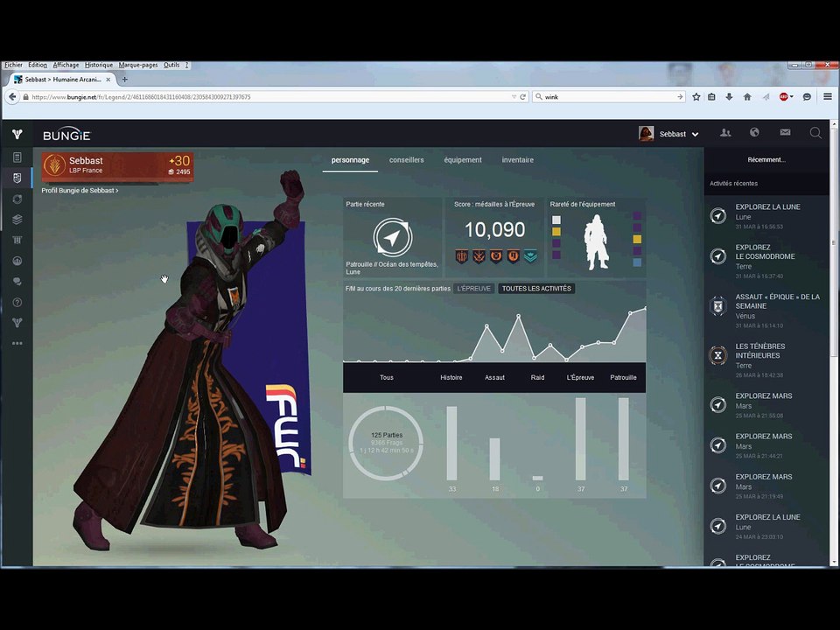Click the first medal icon under 10,090
The image size is (840, 630).
coord(462,256)
